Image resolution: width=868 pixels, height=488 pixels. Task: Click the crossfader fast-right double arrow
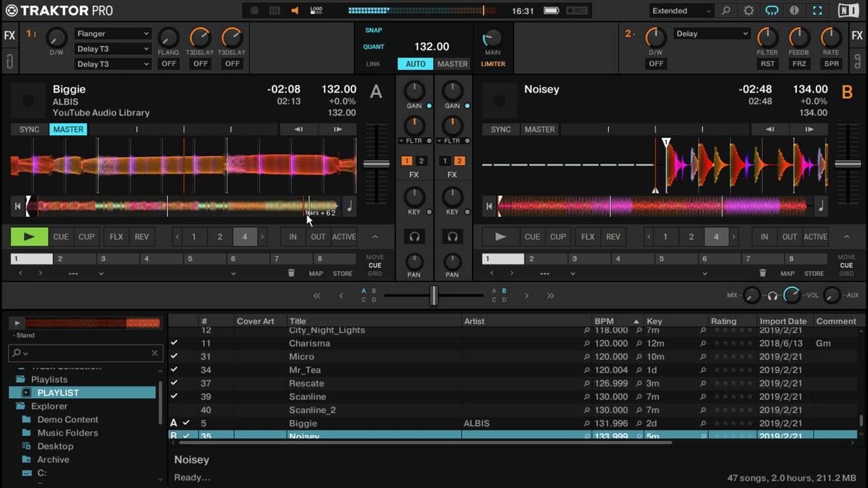(551, 296)
